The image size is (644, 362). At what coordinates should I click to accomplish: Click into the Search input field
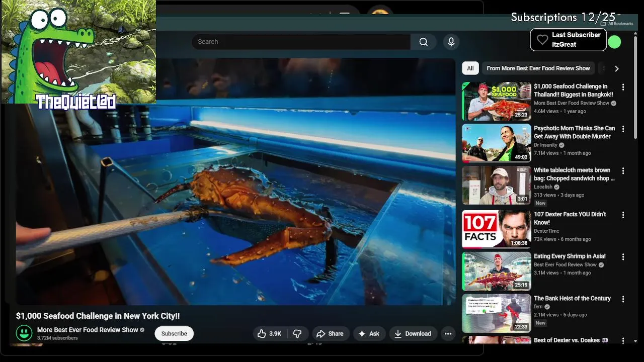(x=301, y=42)
